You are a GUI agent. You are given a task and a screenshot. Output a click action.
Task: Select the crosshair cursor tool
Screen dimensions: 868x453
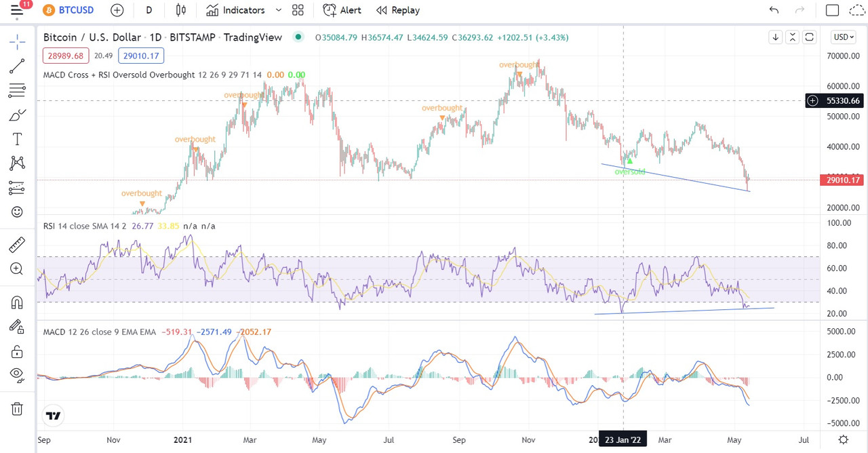click(17, 42)
